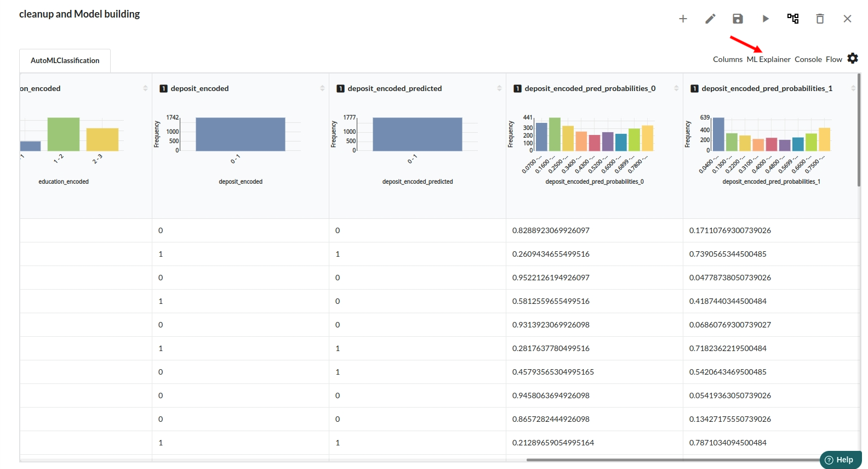Sort the deposit_encoded_pred_probabilities_0 column
Viewport: 868px width, 469px height.
[676, 88]
